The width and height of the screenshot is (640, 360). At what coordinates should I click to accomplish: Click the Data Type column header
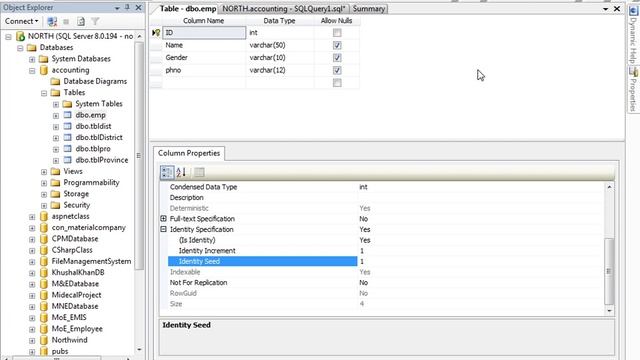pyautogui.click(x=280, y=21)
